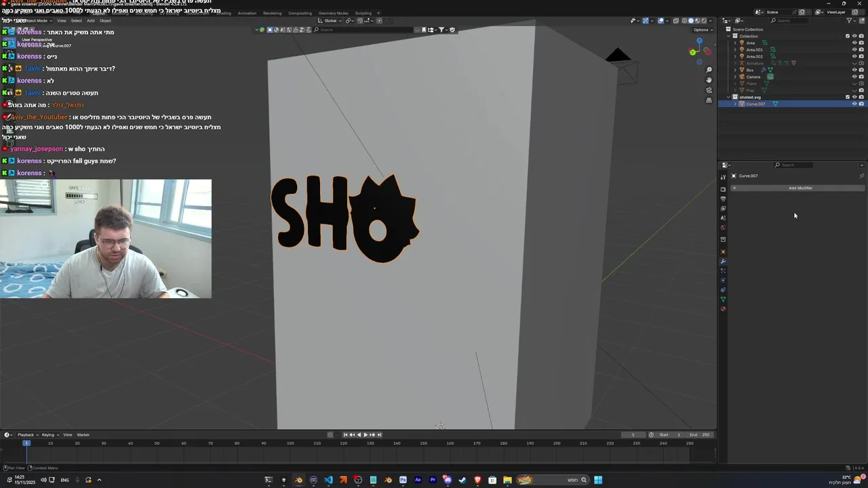Viewport: 868px width, 488px height.
Task: Click navigation gizmo X axis
Action: tap(707, 52)
